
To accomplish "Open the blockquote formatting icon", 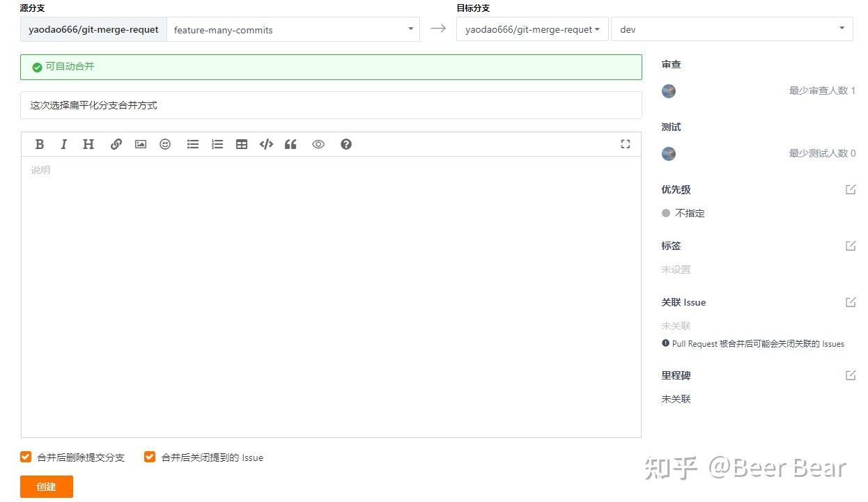I will (x=290, y=144).
